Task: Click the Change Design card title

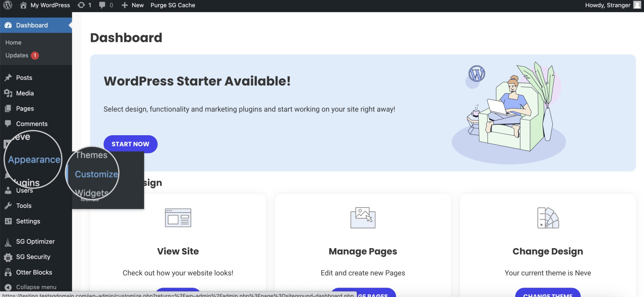Action: (548, 251)
